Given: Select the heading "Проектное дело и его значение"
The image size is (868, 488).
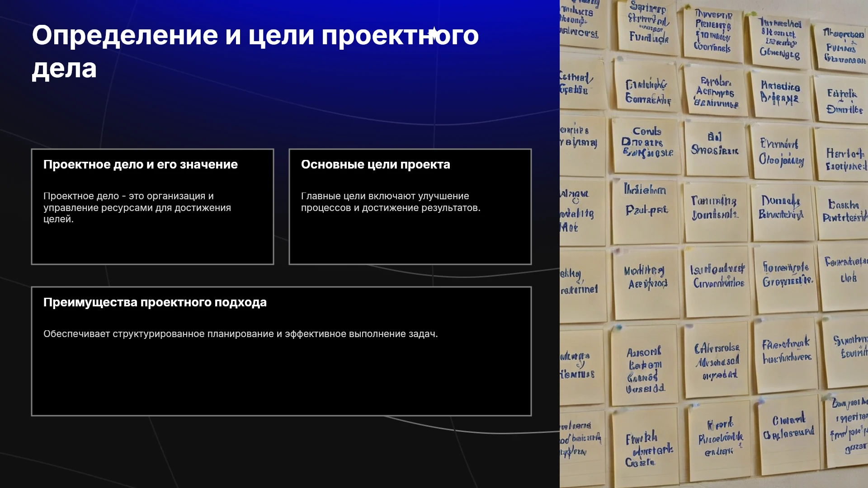Looking at the screenshot, I should [141, 164].
